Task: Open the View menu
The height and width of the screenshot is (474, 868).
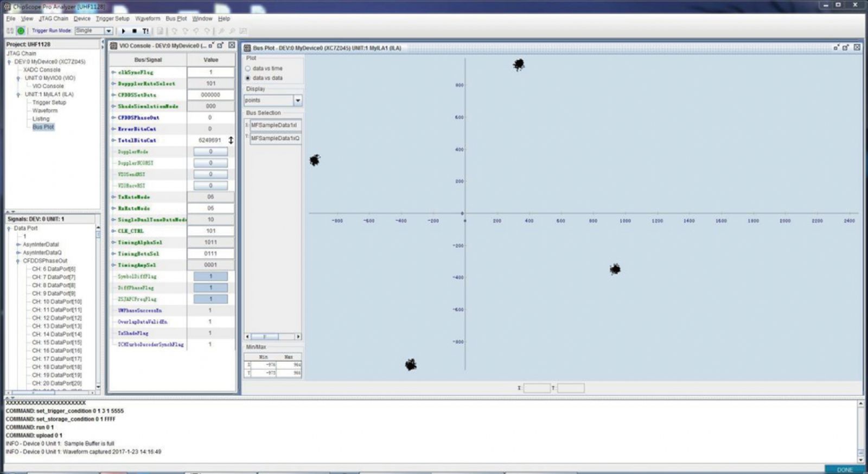Action: pyautogui.click(x=27, y=18)
